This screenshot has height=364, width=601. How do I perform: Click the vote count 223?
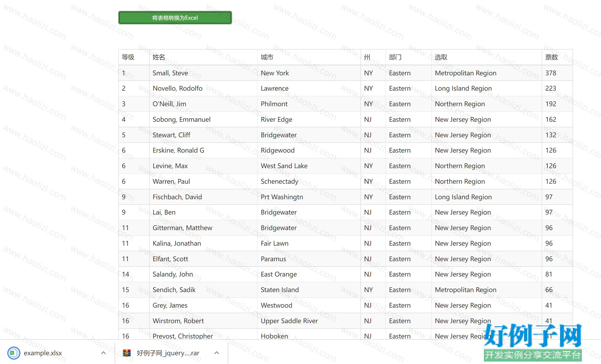coord(551,88)
